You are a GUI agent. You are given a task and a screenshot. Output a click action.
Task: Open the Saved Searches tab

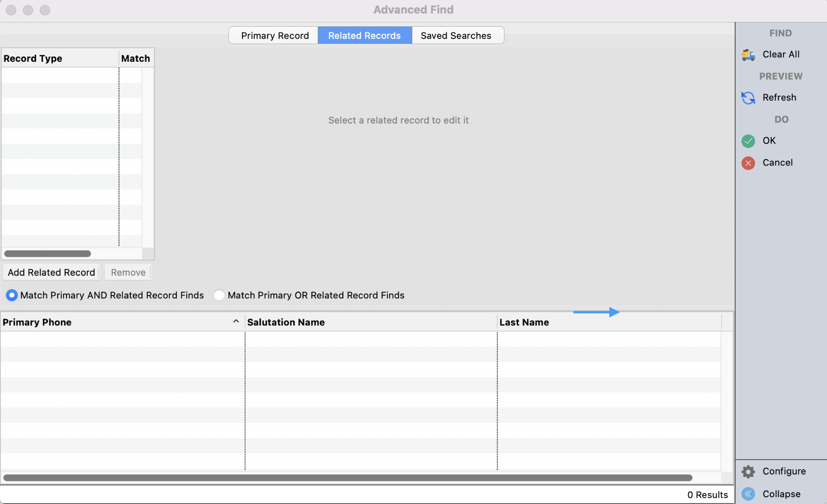(x=455, y=36)
